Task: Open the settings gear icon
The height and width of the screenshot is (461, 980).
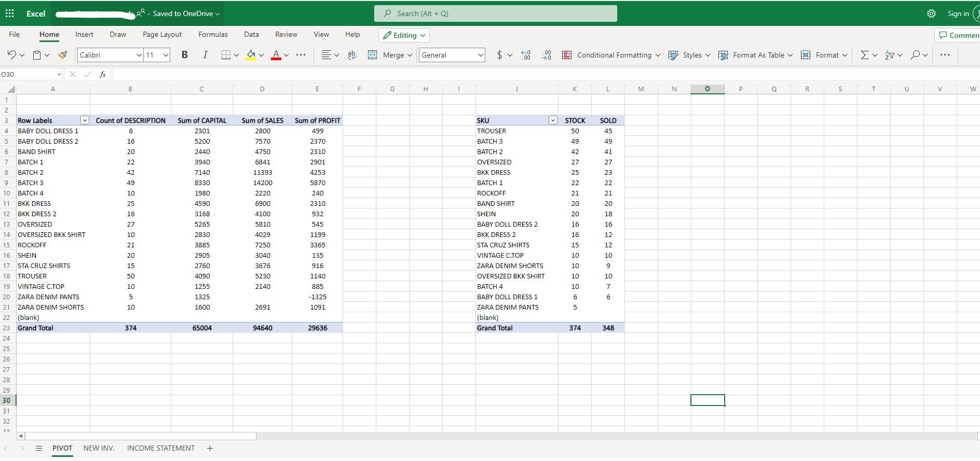Action: point(931,13)
